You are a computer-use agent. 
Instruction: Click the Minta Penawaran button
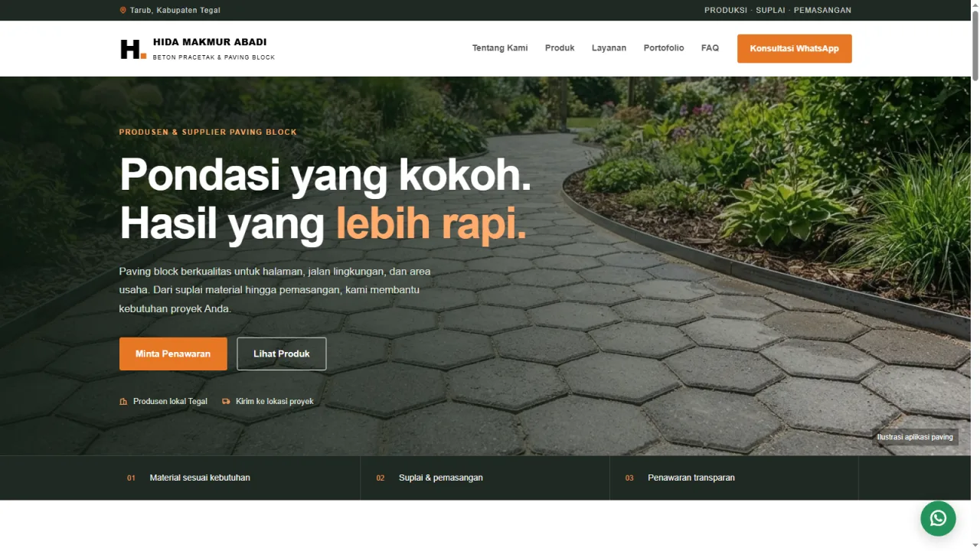click(173, 354)
